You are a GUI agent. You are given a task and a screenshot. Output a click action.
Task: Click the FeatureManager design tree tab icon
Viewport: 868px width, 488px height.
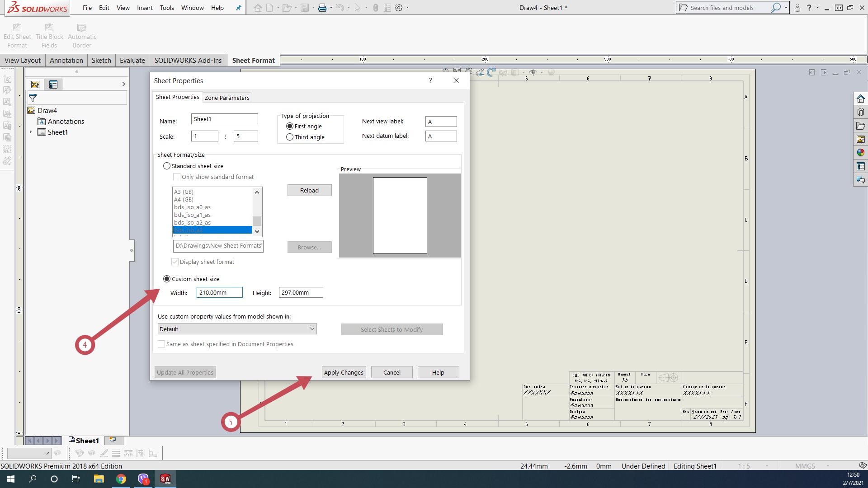point(35,84)
